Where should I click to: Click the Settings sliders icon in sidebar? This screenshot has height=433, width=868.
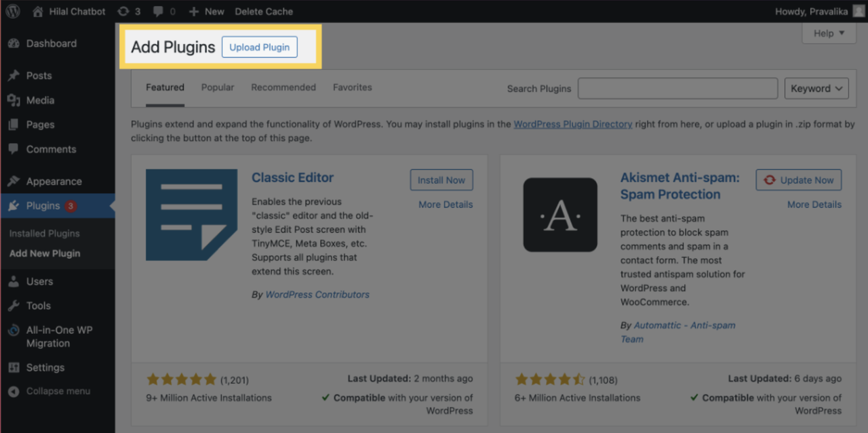14,367
